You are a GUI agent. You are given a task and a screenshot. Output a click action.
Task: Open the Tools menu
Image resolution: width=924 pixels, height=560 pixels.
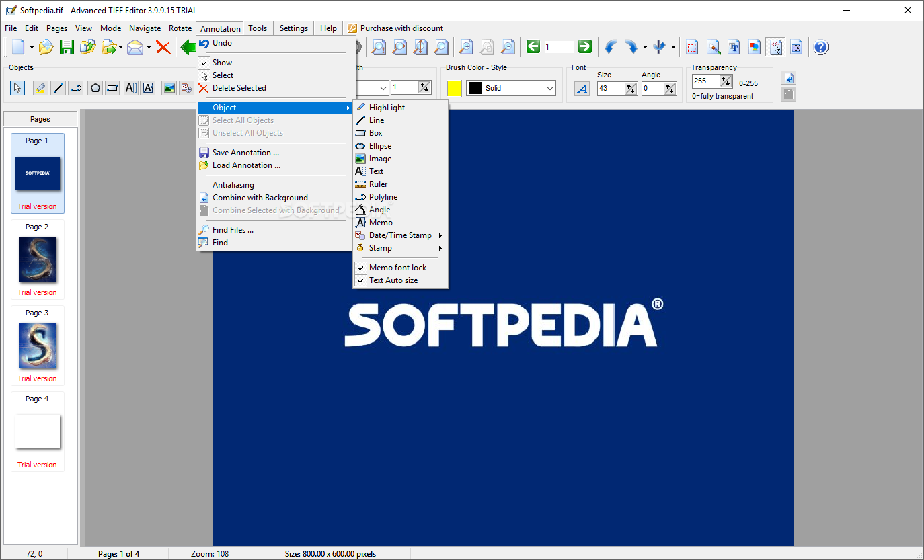tap(258, 28)
